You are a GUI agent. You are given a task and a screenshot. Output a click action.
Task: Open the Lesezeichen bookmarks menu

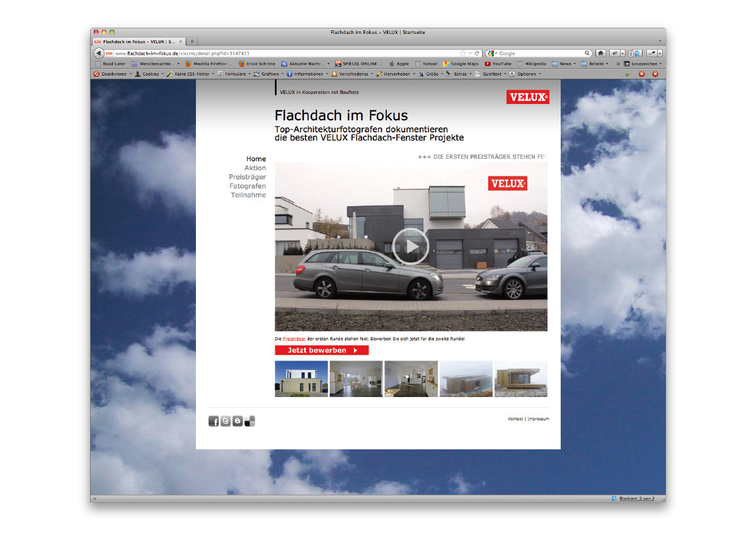pos(643,64)
